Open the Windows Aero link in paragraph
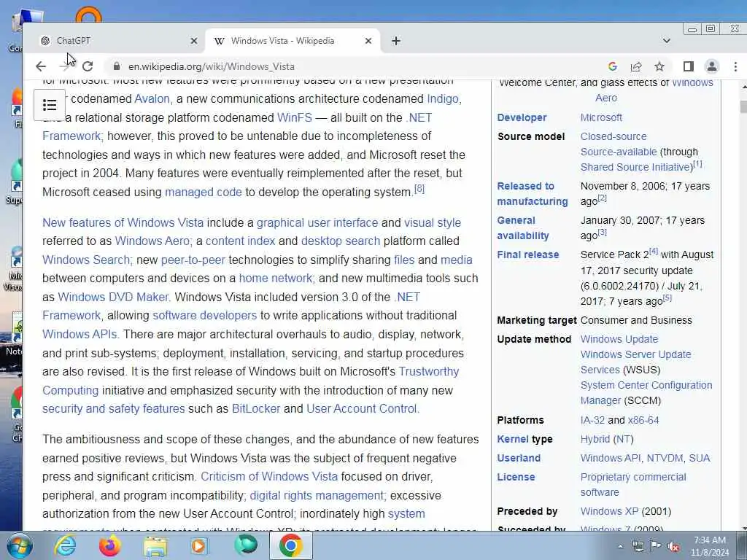This screenshot has height=560, width=747. coord(152,241)
